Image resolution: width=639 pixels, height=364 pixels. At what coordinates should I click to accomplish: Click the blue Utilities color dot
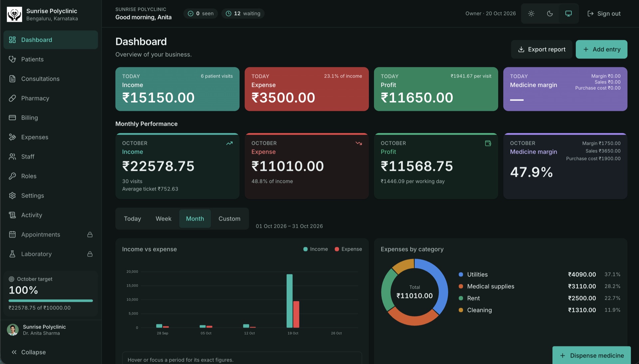click(461, 275)
